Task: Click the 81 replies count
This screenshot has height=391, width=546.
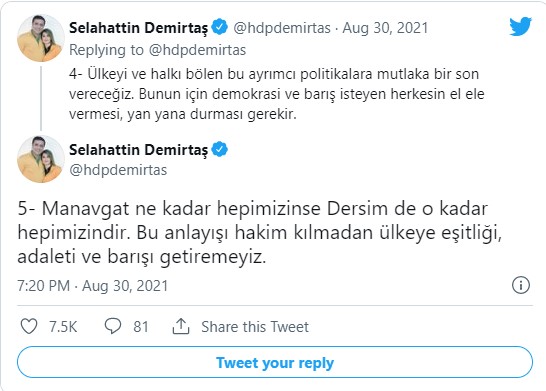Action: 141,327
